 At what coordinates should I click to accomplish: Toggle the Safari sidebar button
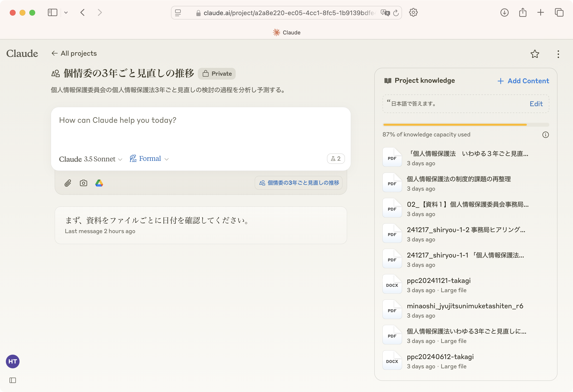[x=52, y=12]
